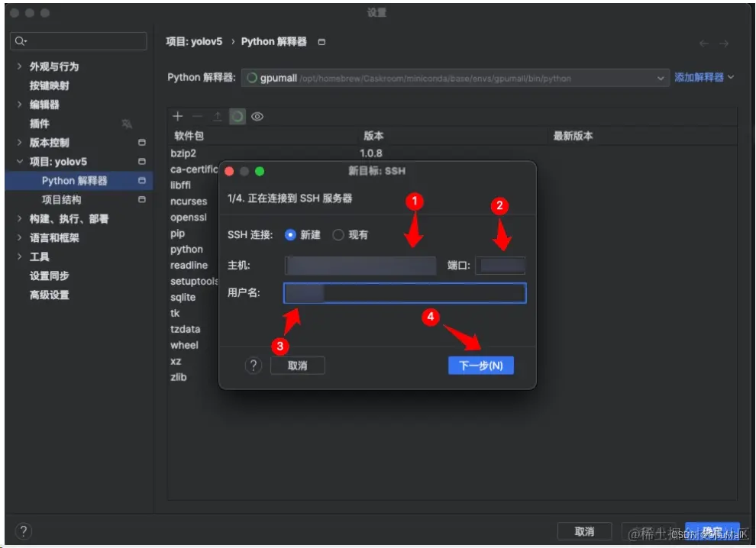Screen dimensions: 756x548
Task: Collapse the 项目: yolov5 tree node
Action: (x=19, y=162)
